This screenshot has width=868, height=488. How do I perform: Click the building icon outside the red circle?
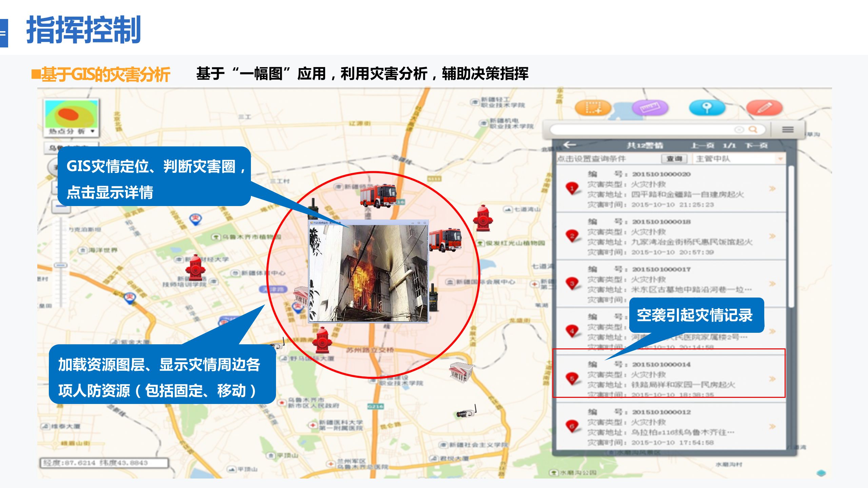point(460,373)
